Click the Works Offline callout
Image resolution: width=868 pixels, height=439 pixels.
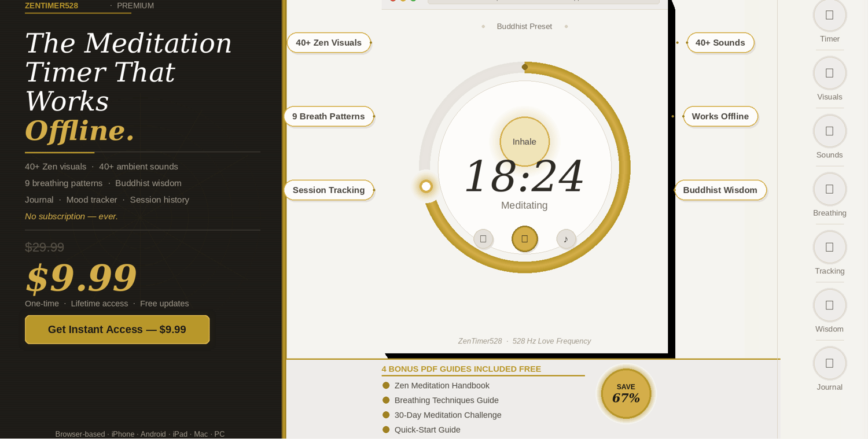point(720,116)
